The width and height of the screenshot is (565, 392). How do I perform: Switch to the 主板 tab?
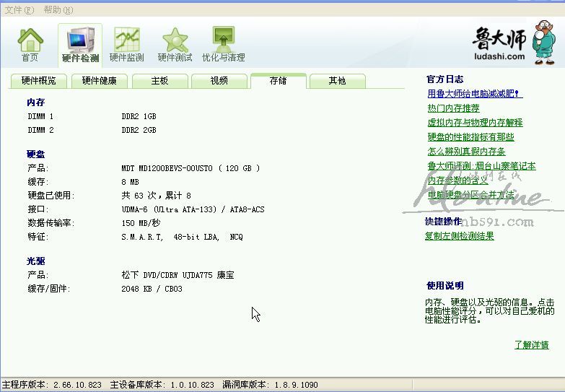(160, 81)
